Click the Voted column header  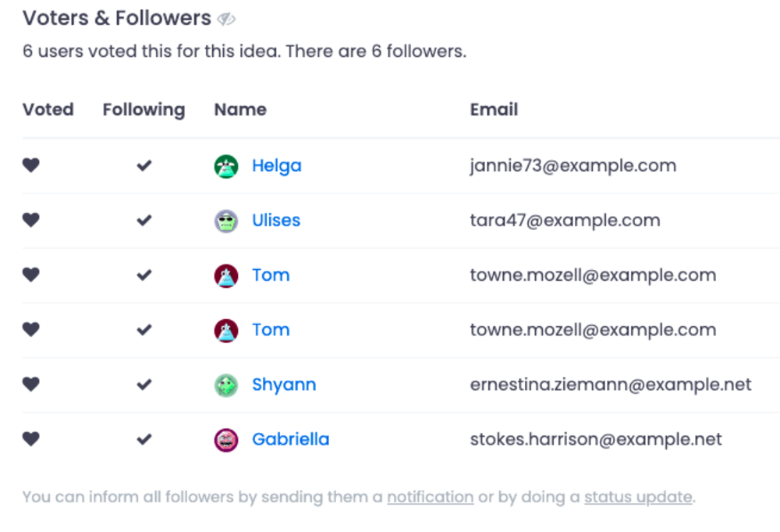[48, 110]
